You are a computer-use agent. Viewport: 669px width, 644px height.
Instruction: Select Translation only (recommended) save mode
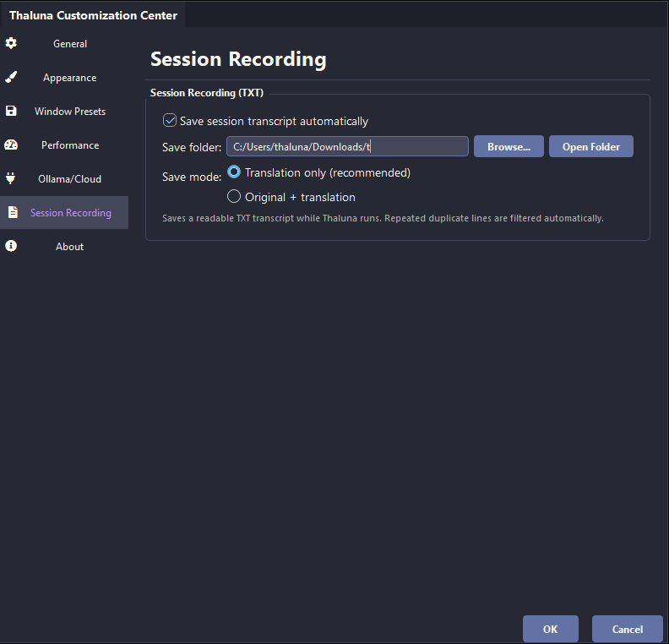click(234, 172)
